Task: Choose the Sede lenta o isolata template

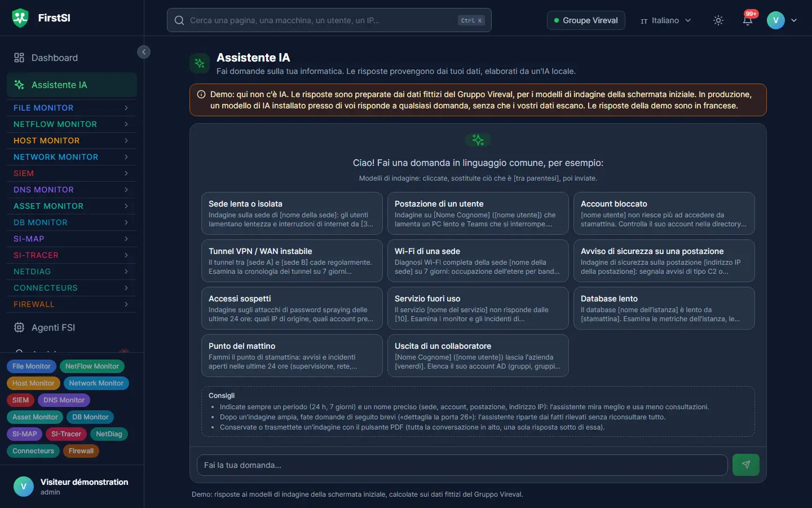Action: (292, 213)
